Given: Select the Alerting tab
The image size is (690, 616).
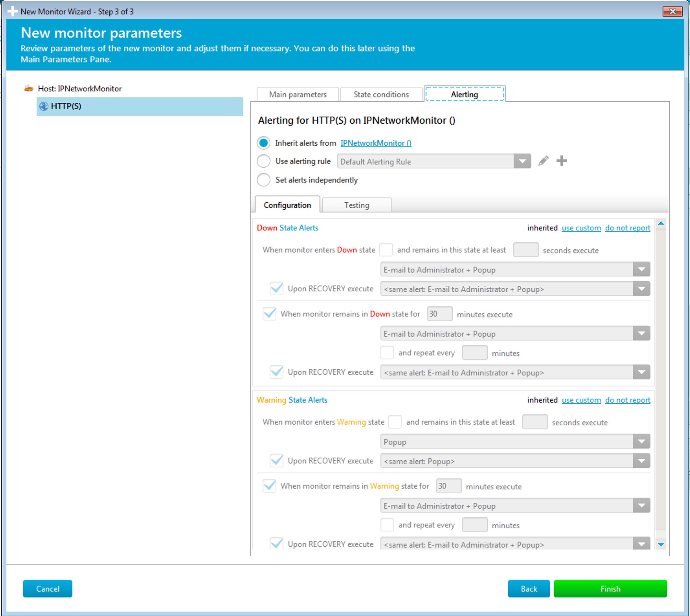Looking at the screenshot, I should click(465, 94).
